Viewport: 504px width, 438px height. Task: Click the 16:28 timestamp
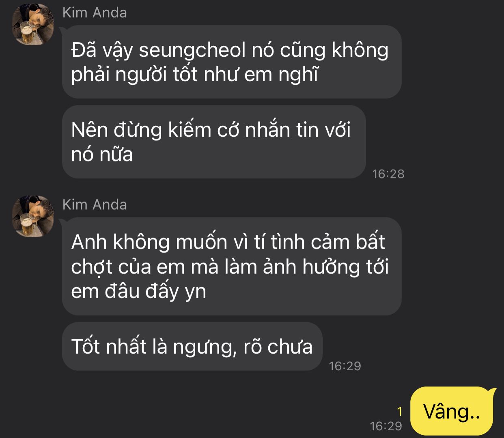pyautogui.click(x=388, y=174)
